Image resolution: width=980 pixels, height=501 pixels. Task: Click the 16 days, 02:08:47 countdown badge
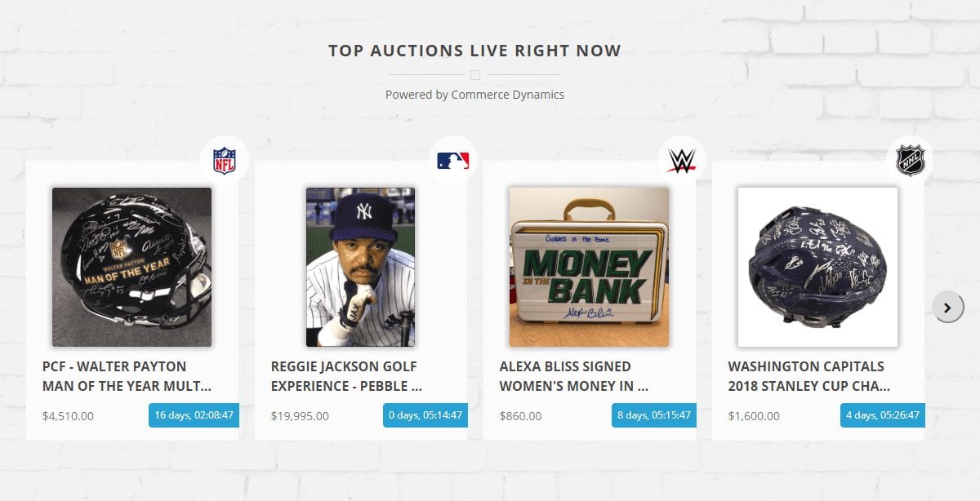pos(194,415)
